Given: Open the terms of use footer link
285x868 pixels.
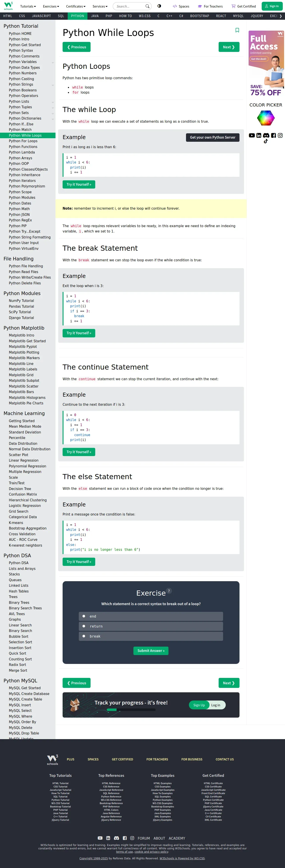Looking at the screenshot, I should (x=125, y=852).
